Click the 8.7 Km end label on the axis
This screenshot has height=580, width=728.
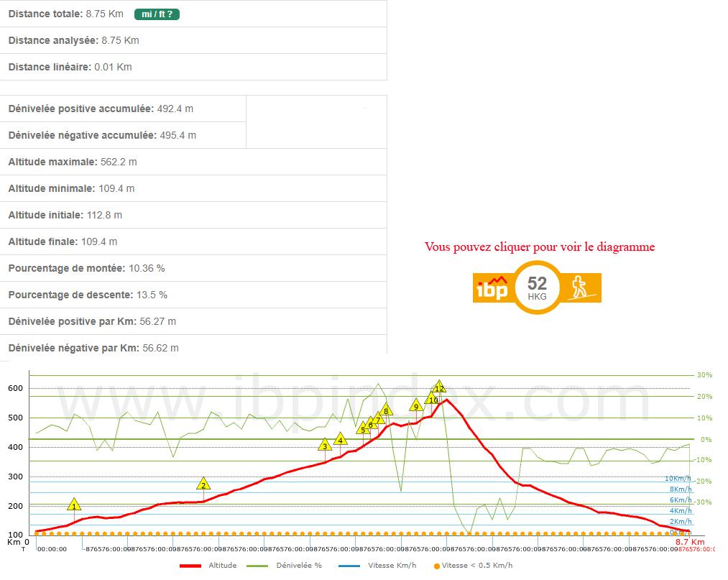click(689, 542)
